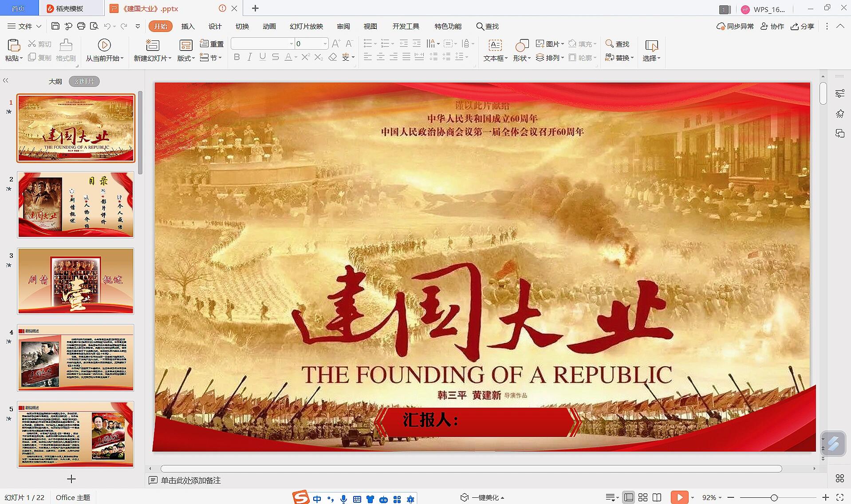Expand the font size dropdown

pyautogui.click(x=325, y=43)
